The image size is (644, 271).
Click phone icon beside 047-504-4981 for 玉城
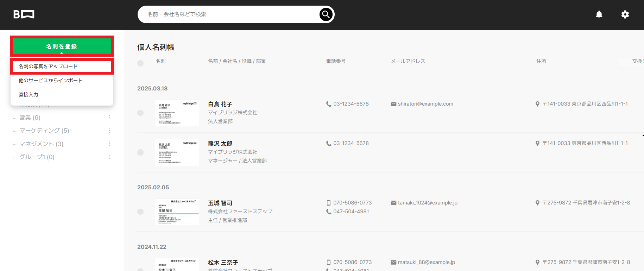[329, 212]
